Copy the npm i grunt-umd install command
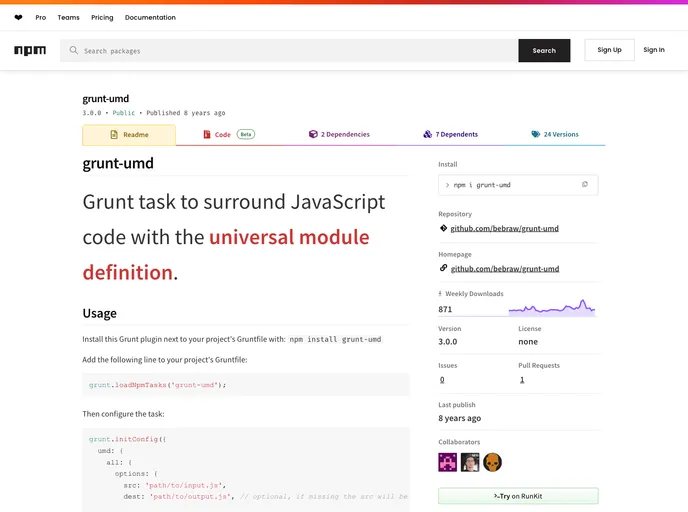The image size is (688, 512). point(585,185)
